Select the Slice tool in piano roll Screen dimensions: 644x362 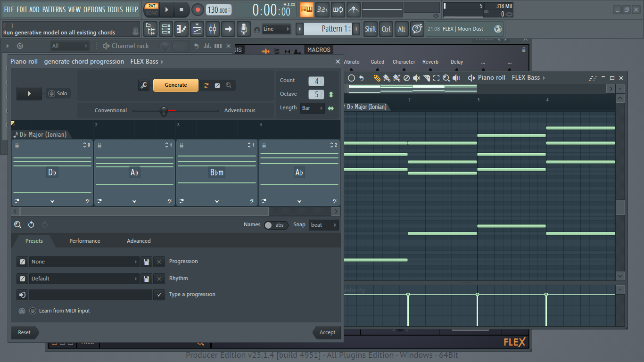426,78
